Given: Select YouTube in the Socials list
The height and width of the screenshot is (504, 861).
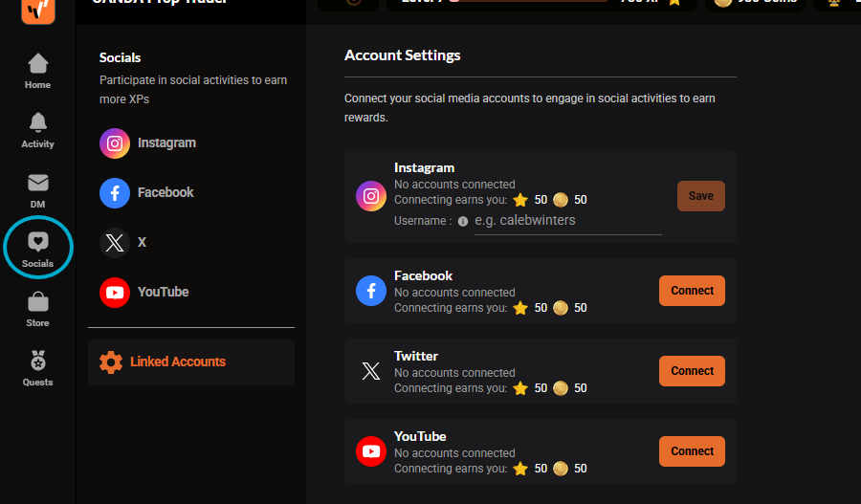Looking at the screenshot, I should tap(143, 292).
